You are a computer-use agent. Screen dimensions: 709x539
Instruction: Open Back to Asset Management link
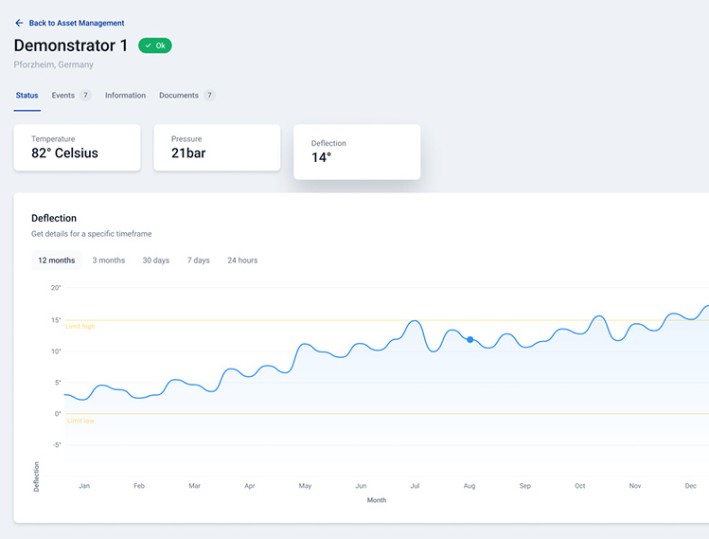(76, 23)
